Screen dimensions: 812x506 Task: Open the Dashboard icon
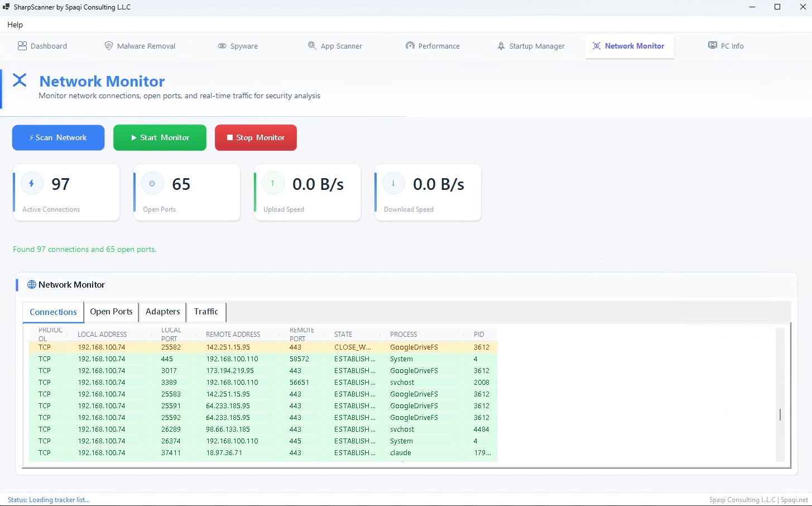(22, 45)
